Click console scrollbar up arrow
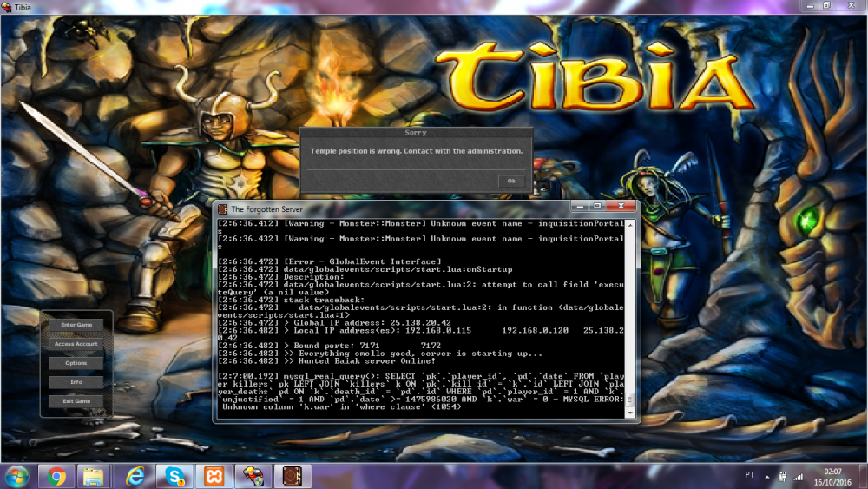 (630, 226)
